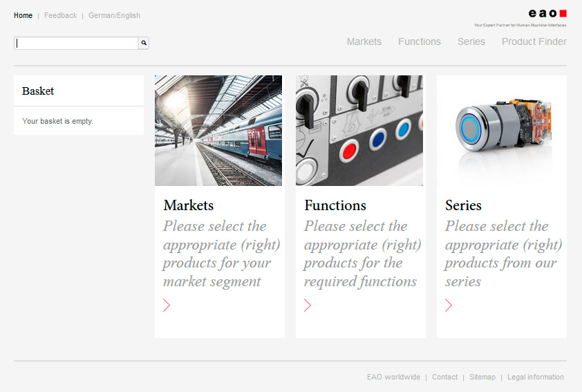
Task: Open the Sitemap footer link
Action: click(x=482, y=377)
